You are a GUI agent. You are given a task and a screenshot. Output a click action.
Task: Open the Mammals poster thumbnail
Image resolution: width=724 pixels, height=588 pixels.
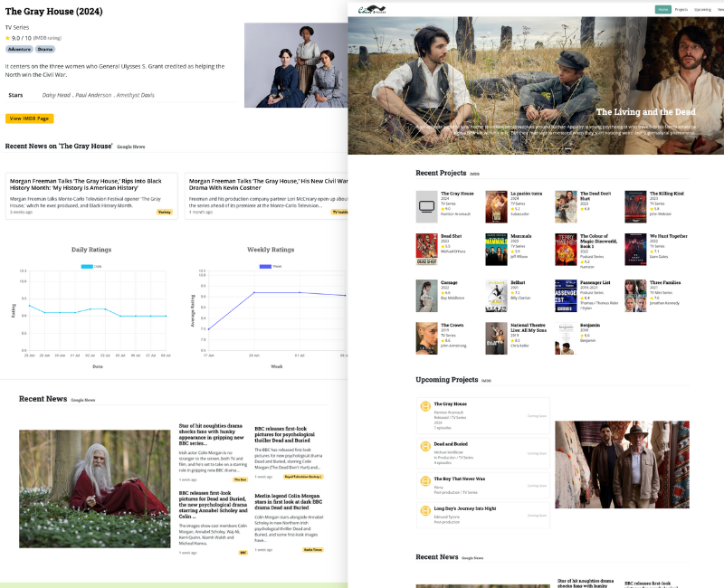pos(496,250)
